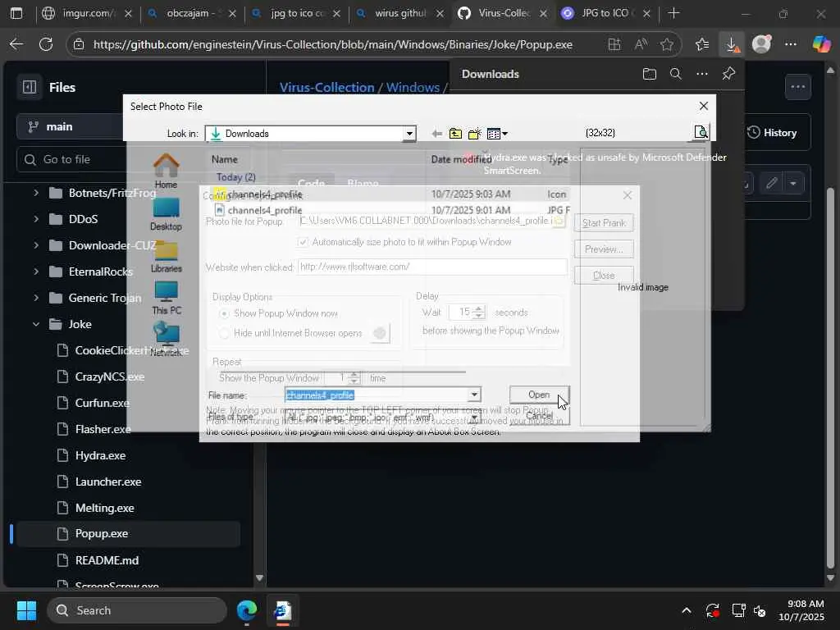The height and width of the screenshot is (630, 840).
Task: Expand the EternalRocks folder
Action: [36, 272]
